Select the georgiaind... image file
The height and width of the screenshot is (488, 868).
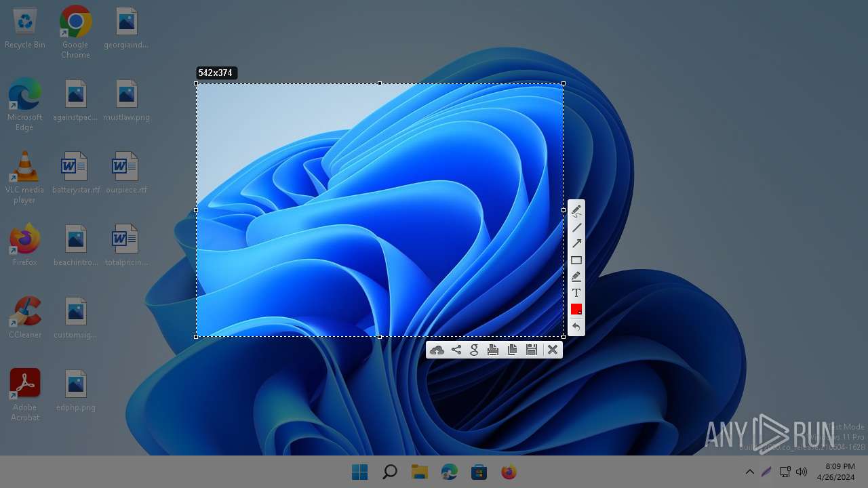126,28
